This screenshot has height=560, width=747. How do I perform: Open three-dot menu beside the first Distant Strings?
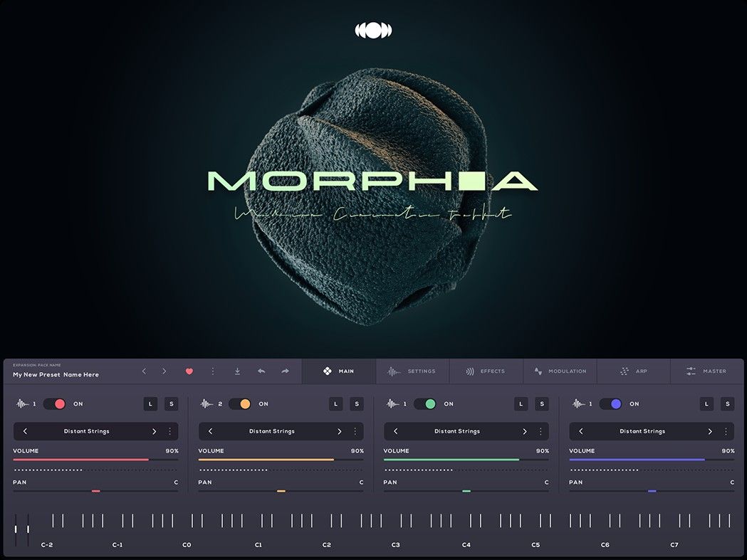point(169,431)
